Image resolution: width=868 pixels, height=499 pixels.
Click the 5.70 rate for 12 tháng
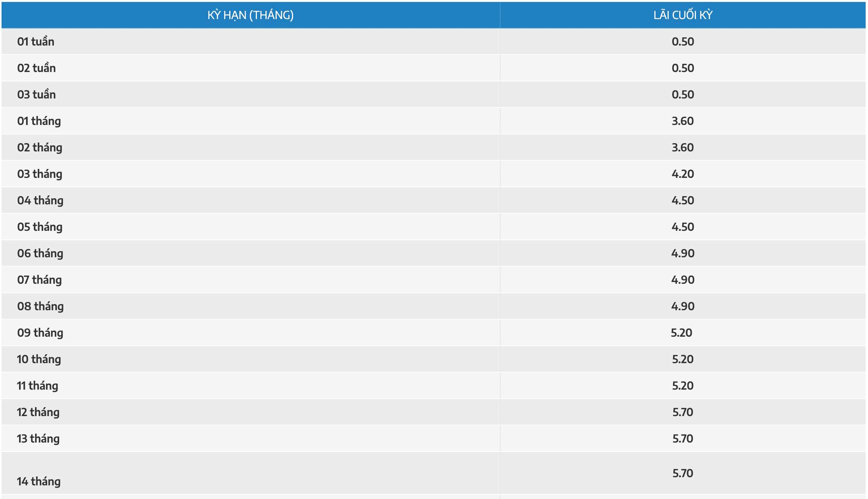[683, 412]
